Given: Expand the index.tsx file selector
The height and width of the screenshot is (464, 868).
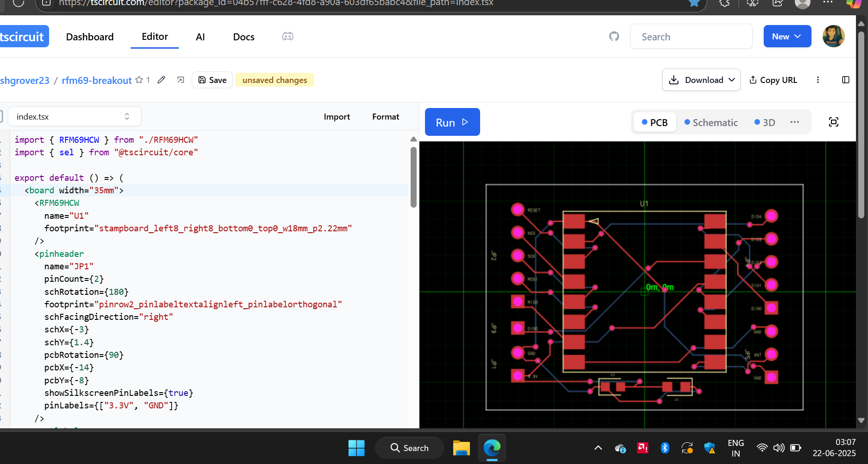Looking at the screenshot, I should [x=74, y=117].
